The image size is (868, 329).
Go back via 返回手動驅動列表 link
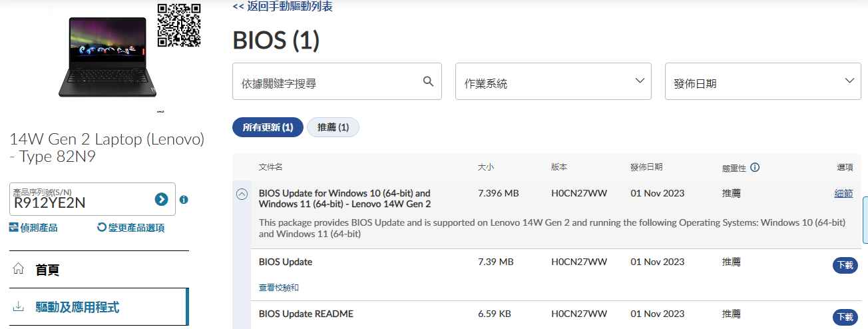click(282, 7)
